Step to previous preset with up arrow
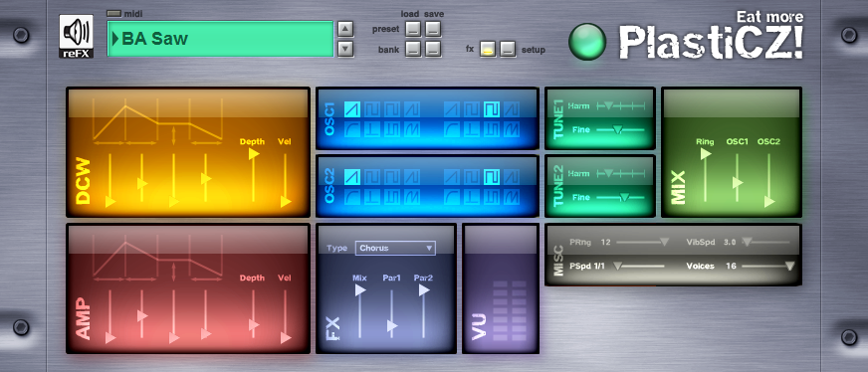 click(345, 29)
